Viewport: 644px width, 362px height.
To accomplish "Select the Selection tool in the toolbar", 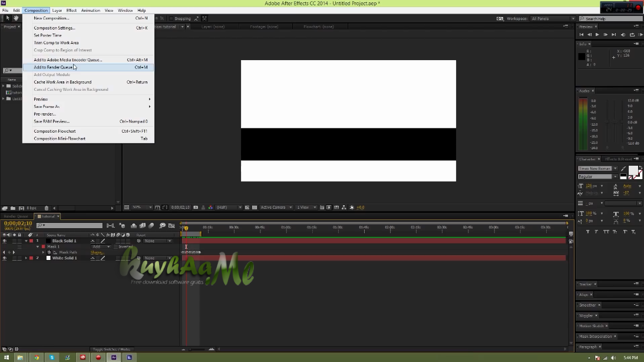I will (x=8, y=18).
